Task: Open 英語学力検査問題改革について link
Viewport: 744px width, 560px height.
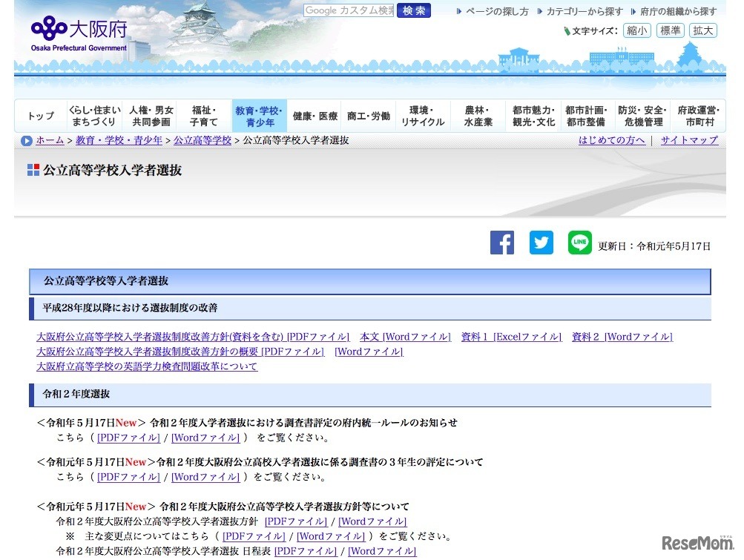Action: click(x=147, y=366)
